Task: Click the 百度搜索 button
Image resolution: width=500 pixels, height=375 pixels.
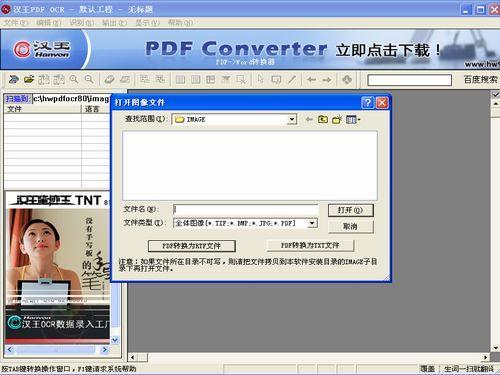Action: [480, 80]
